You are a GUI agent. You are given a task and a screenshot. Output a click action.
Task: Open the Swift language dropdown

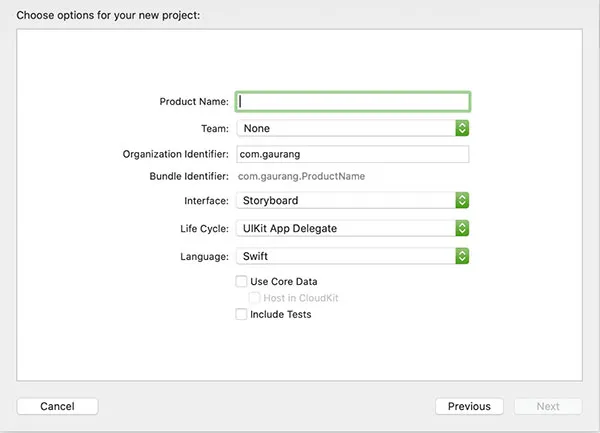[345, 256]
